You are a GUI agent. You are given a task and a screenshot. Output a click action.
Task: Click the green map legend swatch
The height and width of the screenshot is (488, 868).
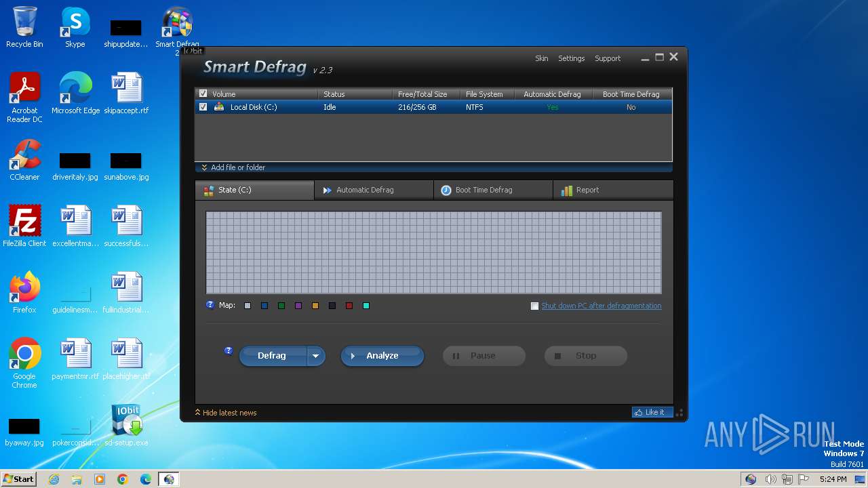281,306
